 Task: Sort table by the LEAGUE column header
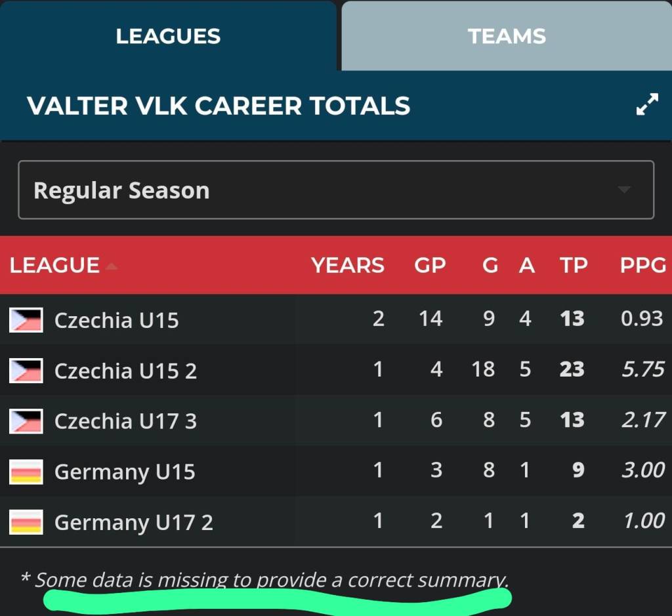coord(54,266)
